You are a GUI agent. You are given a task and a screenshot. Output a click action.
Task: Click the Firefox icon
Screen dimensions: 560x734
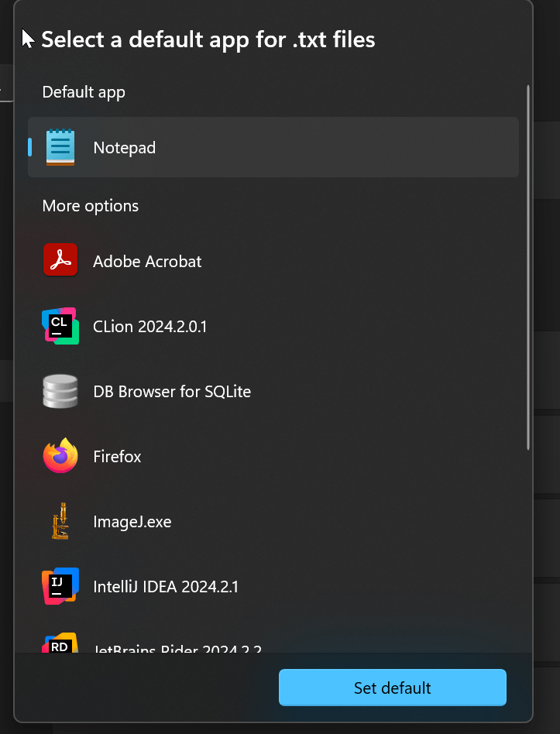pos(60,456)
